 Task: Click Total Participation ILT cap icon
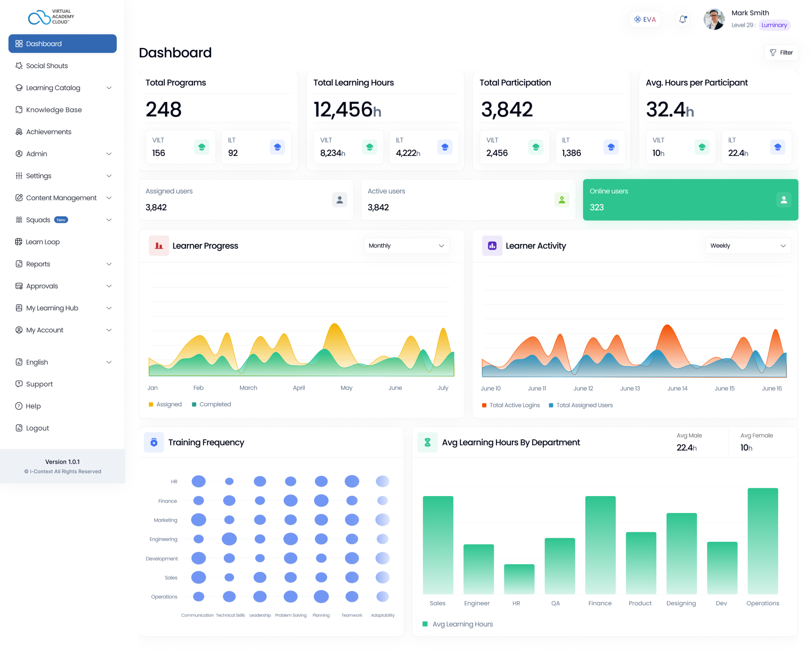click(611, 147)
